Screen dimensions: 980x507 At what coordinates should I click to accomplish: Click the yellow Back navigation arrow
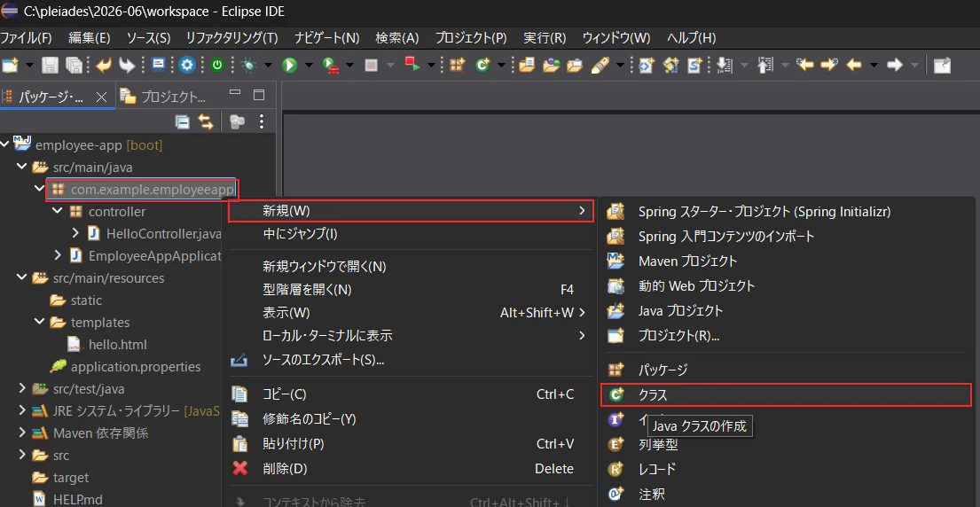point(854,65)
